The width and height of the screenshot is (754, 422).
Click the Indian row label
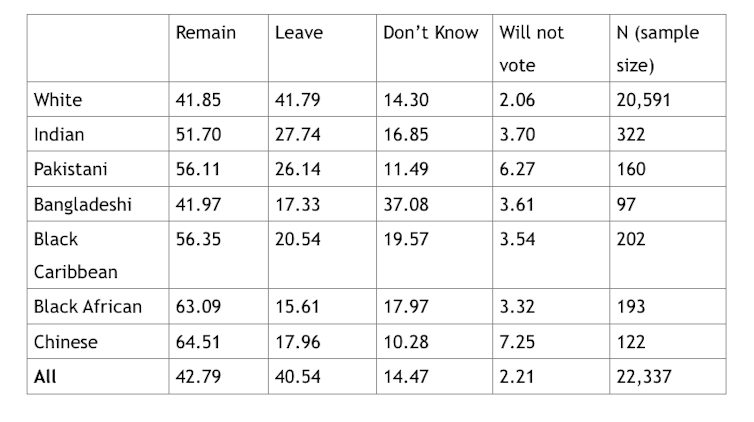59,135
